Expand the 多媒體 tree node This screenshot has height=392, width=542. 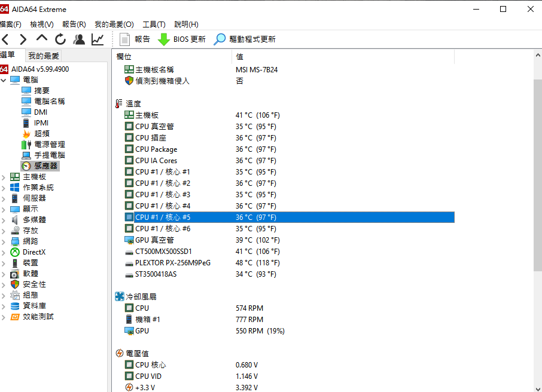[x=4, y=220]
